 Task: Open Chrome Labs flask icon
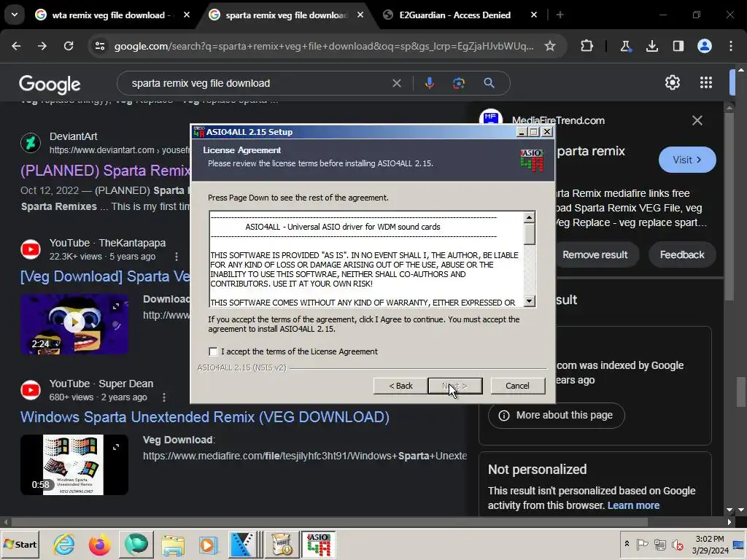tap(625, 46)
